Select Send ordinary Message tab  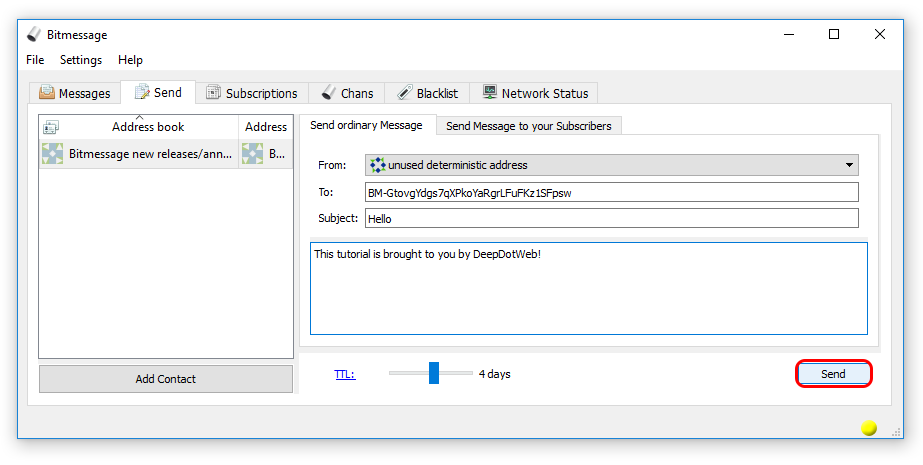(x=366, y=125)
